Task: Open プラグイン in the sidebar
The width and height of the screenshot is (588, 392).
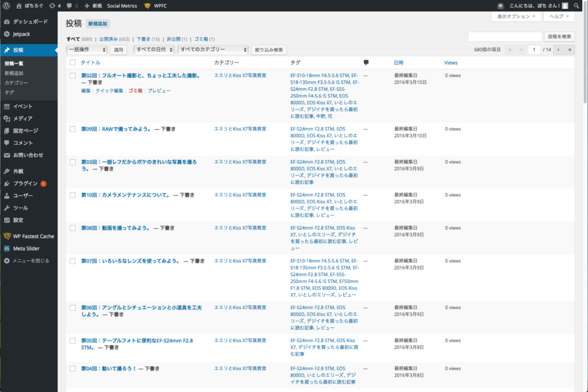Action: click(25, 184)
